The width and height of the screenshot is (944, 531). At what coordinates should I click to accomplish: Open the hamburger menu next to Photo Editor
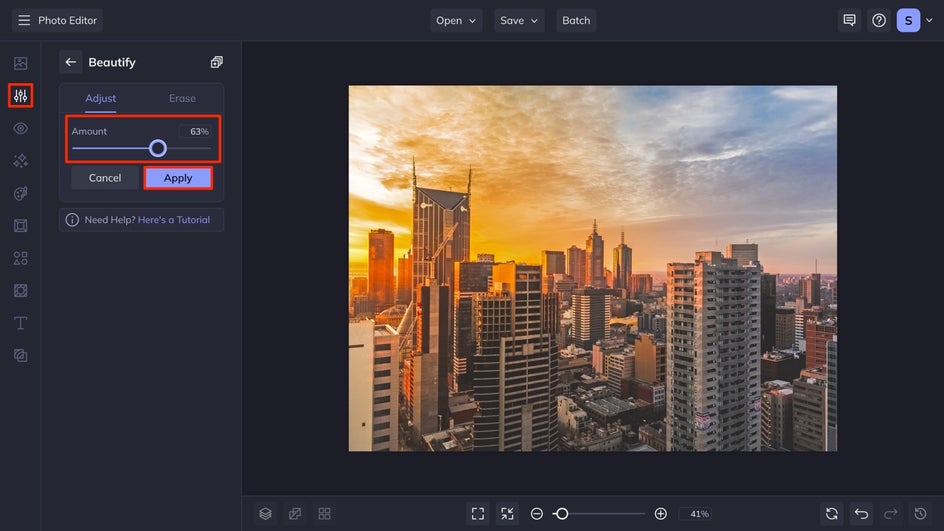(x=24, y=20)
